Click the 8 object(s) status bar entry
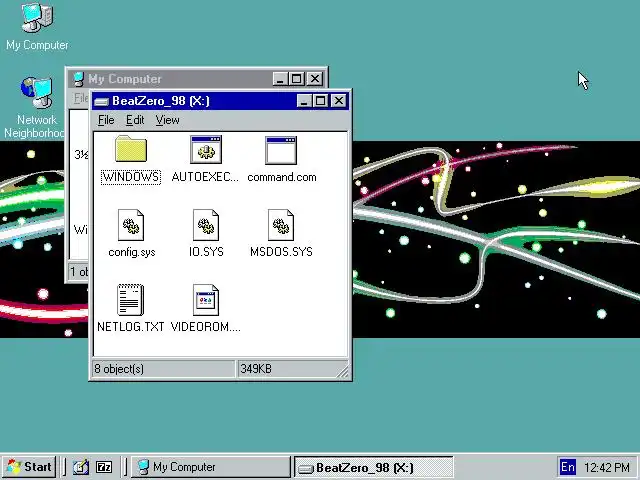This screenshot has height=480, width=640. (x=164, y=369)
